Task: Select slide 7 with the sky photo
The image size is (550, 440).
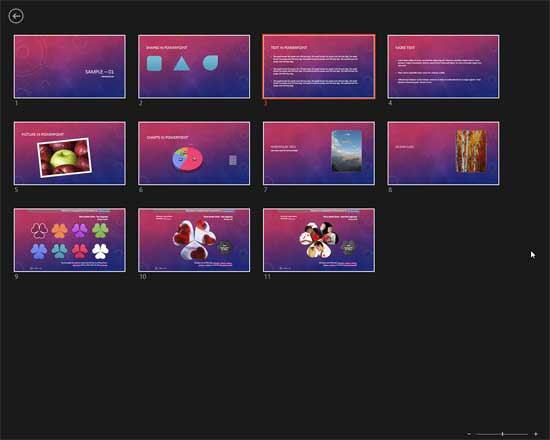Action: 319,153
